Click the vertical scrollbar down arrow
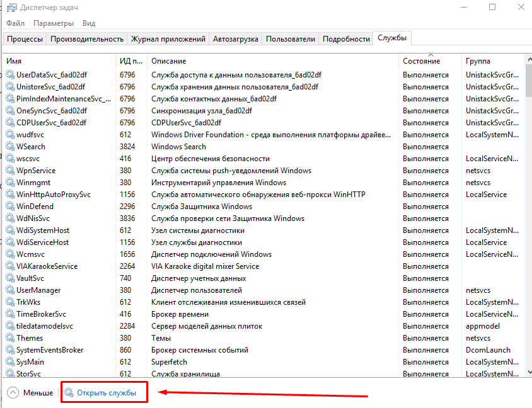This screenshot has height=408, width=532. (x=529, y=372)
